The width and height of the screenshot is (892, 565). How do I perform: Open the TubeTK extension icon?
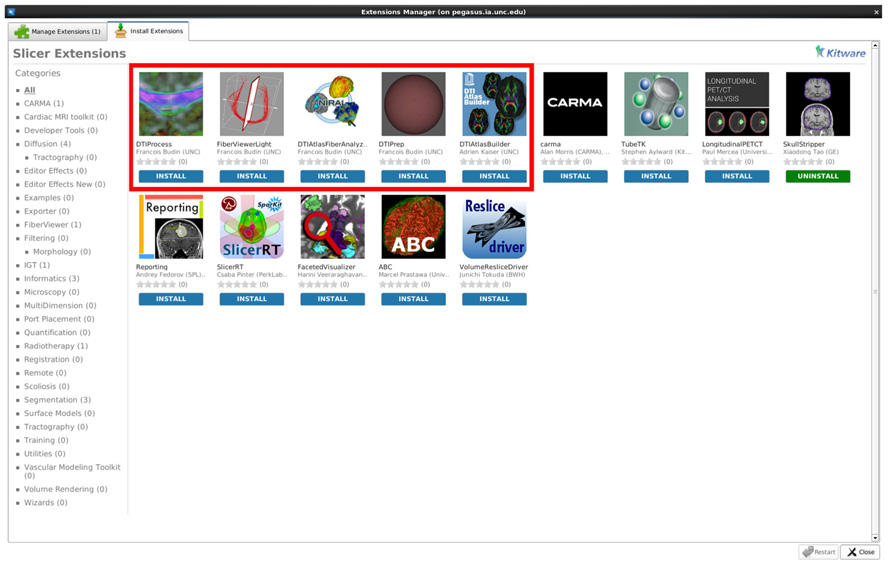(656, 104)
